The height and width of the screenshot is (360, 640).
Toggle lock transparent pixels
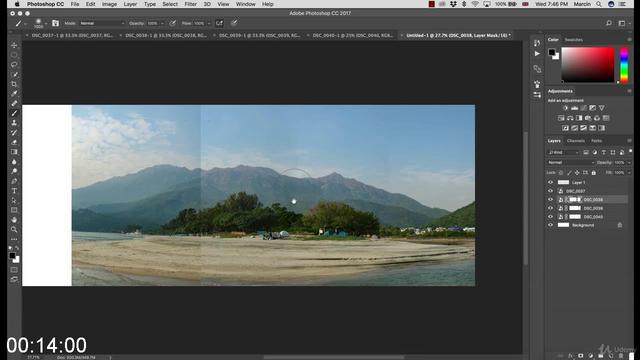coord(561,173)
